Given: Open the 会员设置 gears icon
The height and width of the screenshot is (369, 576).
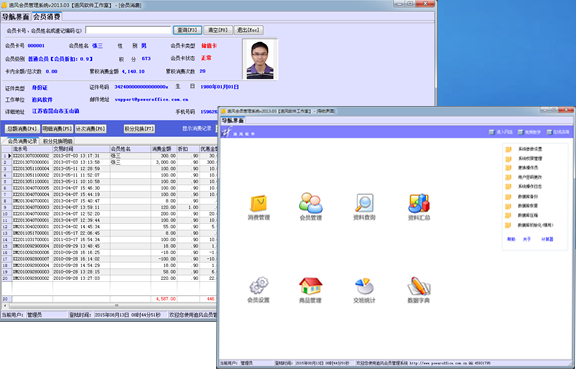Looking at the screenshot, I should tap(259, 286).
